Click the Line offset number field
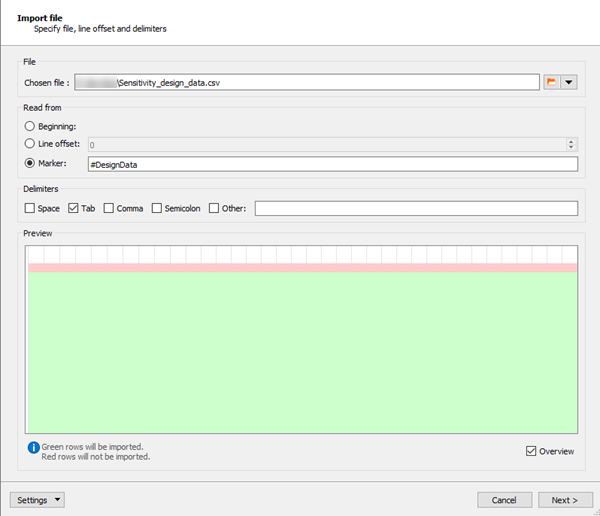Viewport: 600px width, 516px height. click(x=327, y=145)
